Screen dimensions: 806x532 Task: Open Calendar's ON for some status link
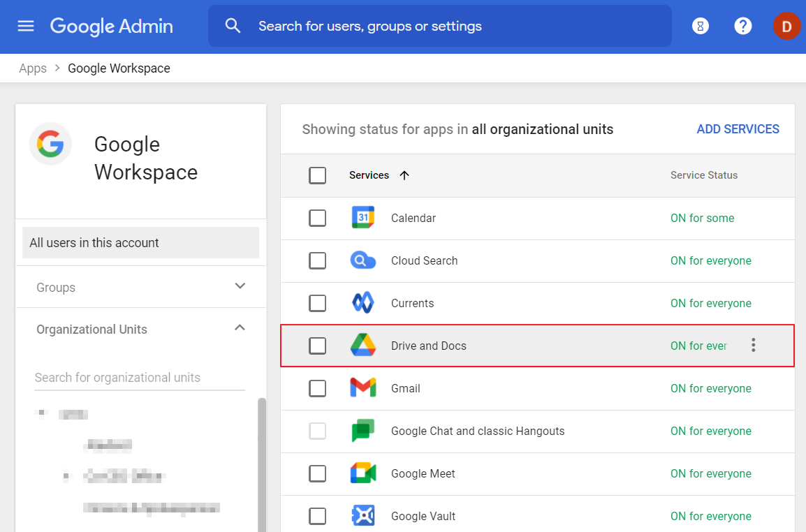(702, 218)
